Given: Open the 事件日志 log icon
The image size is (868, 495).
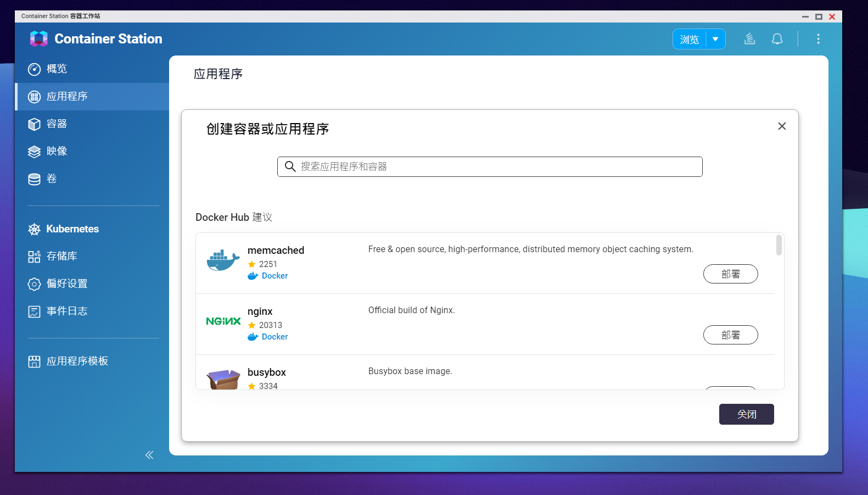Looking at the screenshot, I should pos(34,312).
